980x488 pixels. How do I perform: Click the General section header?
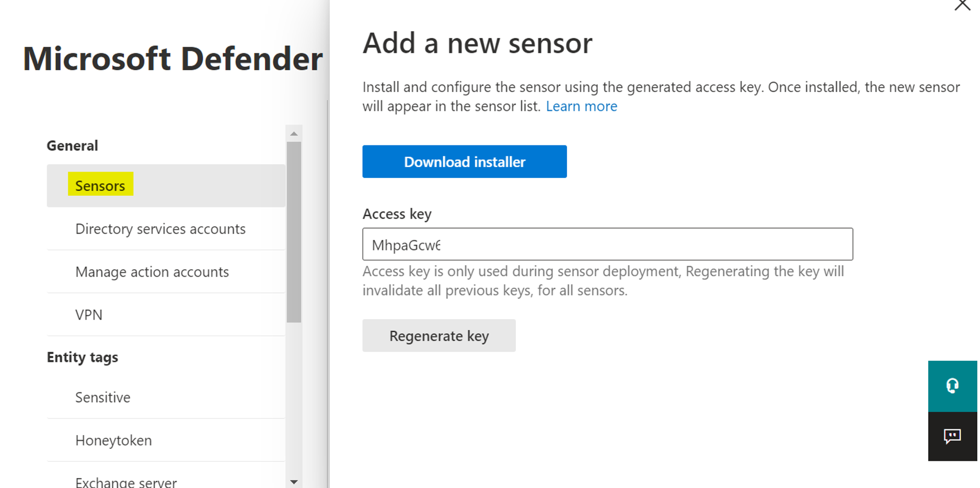[72, 145]
